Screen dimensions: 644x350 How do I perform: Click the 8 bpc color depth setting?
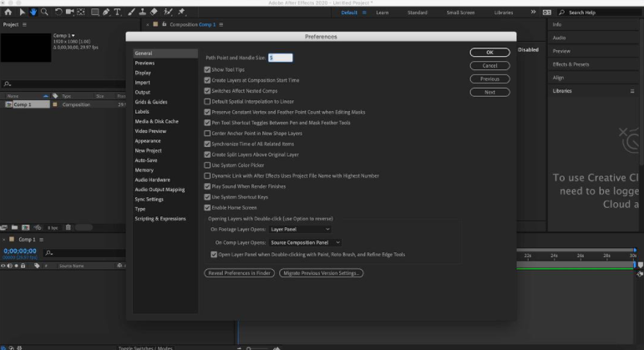52,227
